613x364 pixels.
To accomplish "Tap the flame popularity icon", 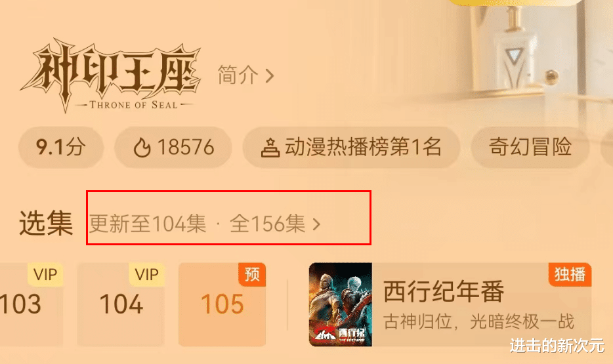I will pyautogui.click(x=142, y=148).
